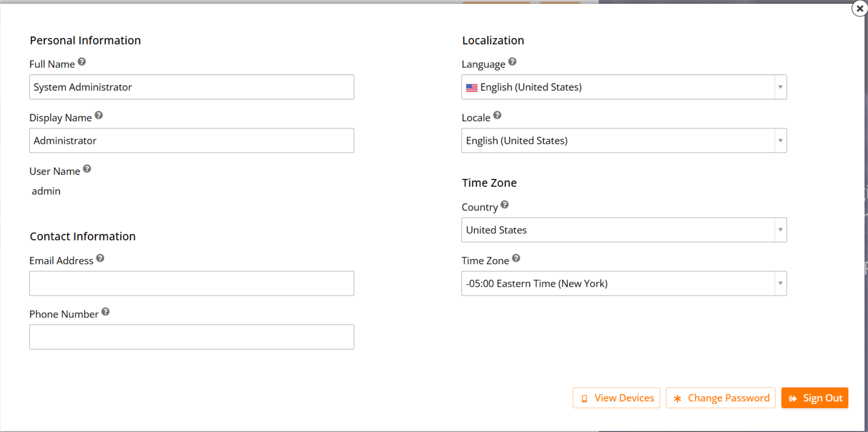Open the Phone Number help tooltip
This screenshot has height=432, width=868.
[105, 311]
